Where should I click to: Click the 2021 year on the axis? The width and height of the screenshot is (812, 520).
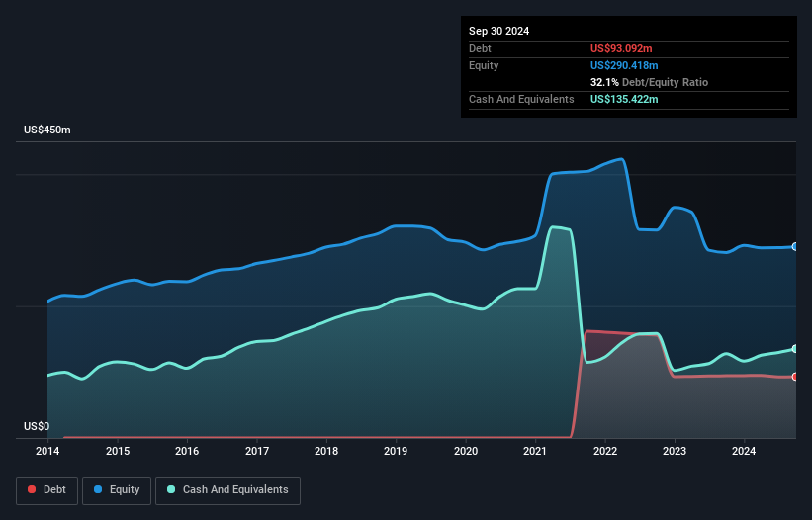coord(535,452)
